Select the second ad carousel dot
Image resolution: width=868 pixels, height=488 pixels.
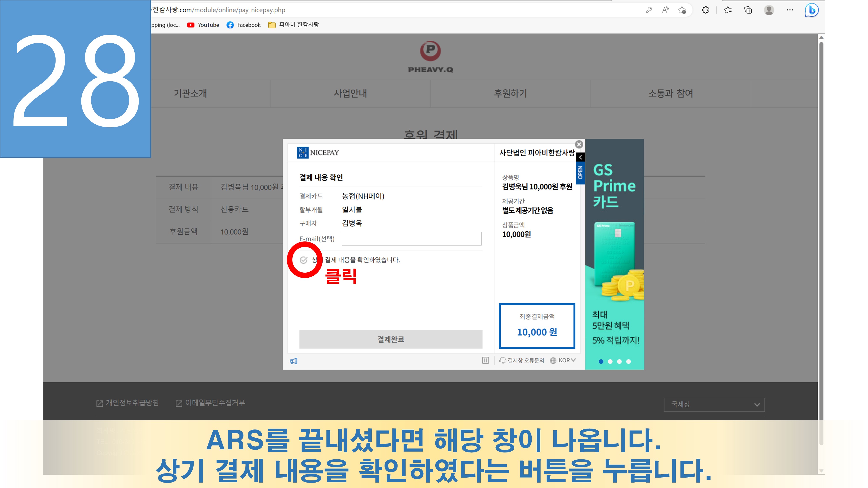pos(610,361)
